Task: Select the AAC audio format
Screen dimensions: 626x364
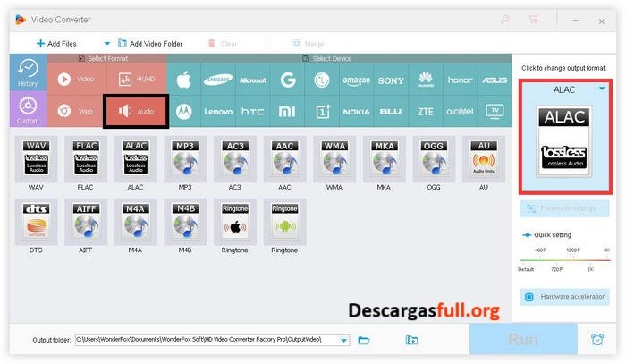Action: [284, 159]
